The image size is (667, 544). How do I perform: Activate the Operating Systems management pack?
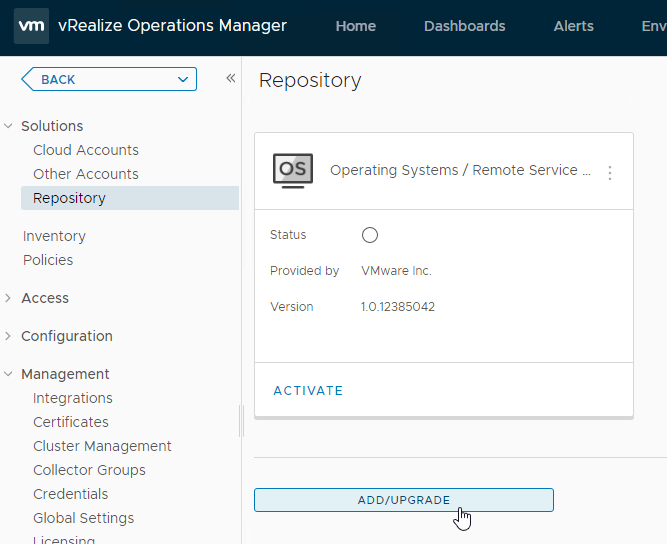308,390
